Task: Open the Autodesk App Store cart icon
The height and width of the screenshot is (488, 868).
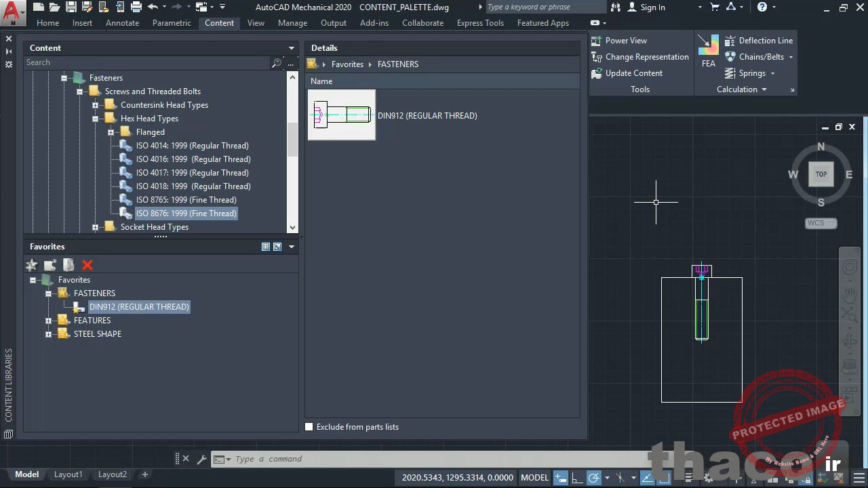Action: click(715, 7)
